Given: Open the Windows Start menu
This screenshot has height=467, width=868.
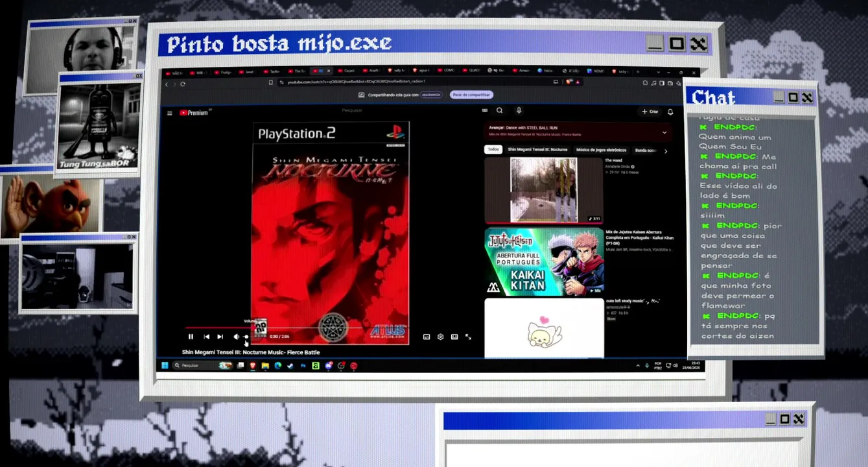Looking at the screenshot, I should tap(165, 366).
